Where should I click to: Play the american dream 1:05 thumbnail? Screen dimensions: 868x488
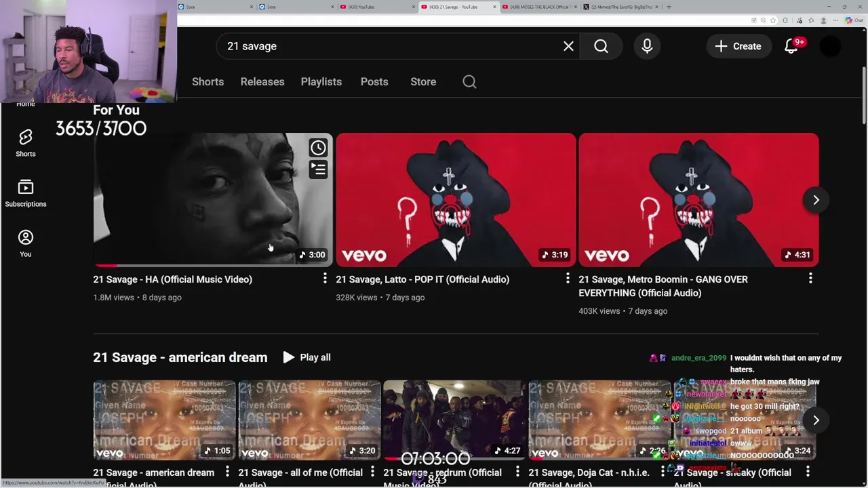(165, 420)
